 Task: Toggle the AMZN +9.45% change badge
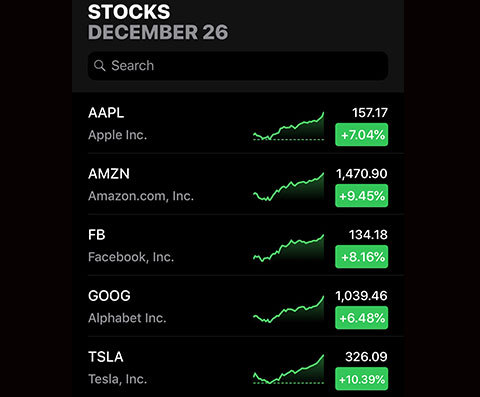pyautogui.click(x=362, y=196)
